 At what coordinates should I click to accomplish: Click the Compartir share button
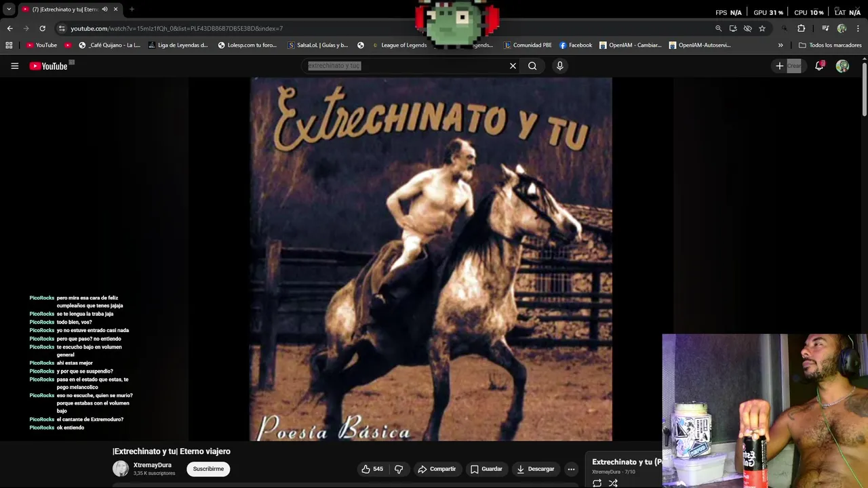(437, 469)
